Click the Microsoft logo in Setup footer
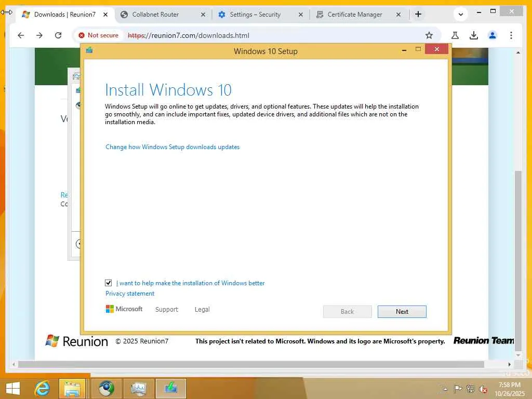Screen dimensions: 532x399 (124, 309)
